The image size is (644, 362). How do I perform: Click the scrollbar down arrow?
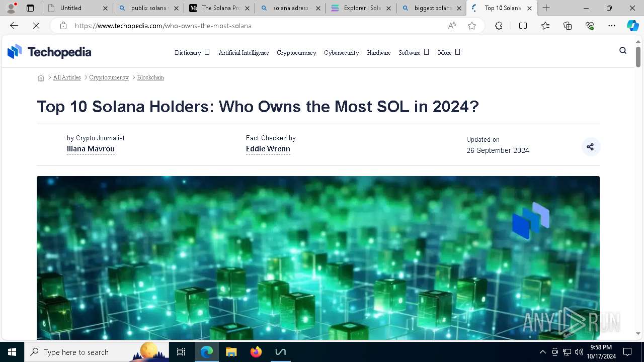pos(638,333)
